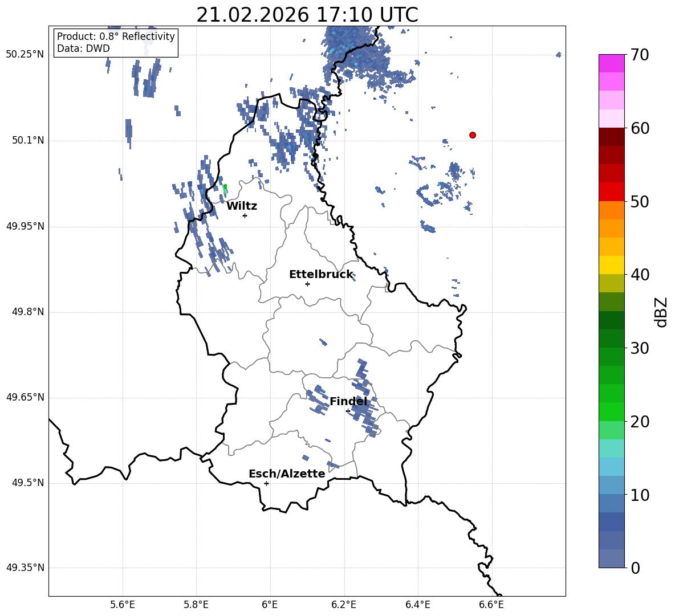Click the 5.8°E longitude label
Image resolution: width=675 pixels, height=616 pixels.
pos(196,605)
